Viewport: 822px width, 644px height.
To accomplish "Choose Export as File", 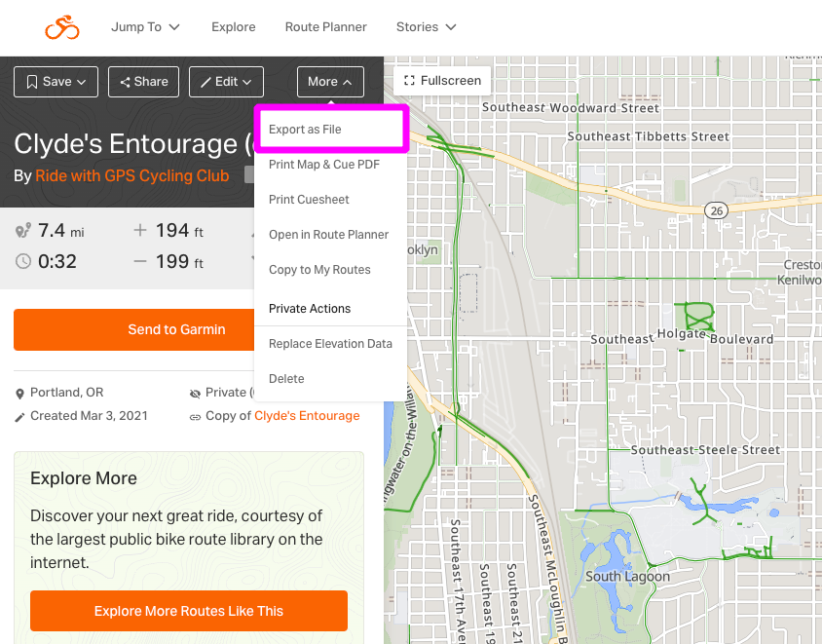I will coord(330,129).
